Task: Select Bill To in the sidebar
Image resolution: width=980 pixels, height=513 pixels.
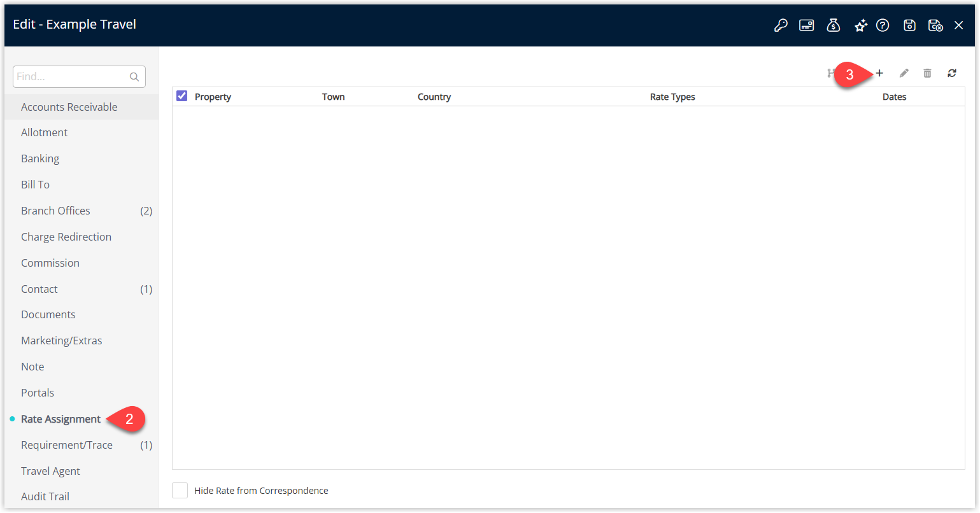Action: pyautogui.click(x=82, y=185)
